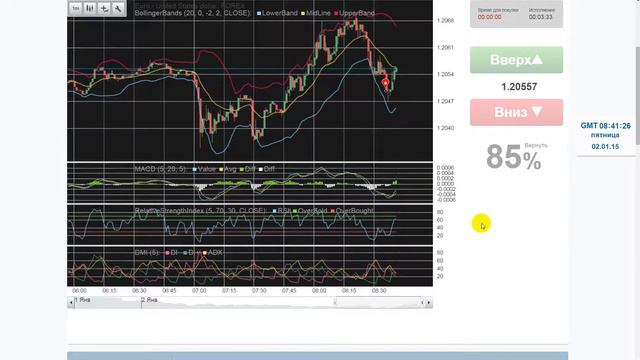Click the LowerBand legend swatch
The height and width of the screenshot is (360, 640).
coord(259,13)
